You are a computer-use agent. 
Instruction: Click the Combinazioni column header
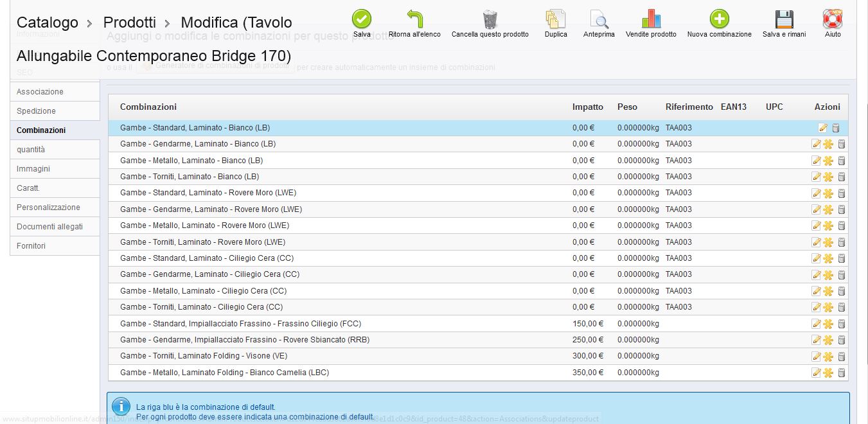(x=148, y=107)
